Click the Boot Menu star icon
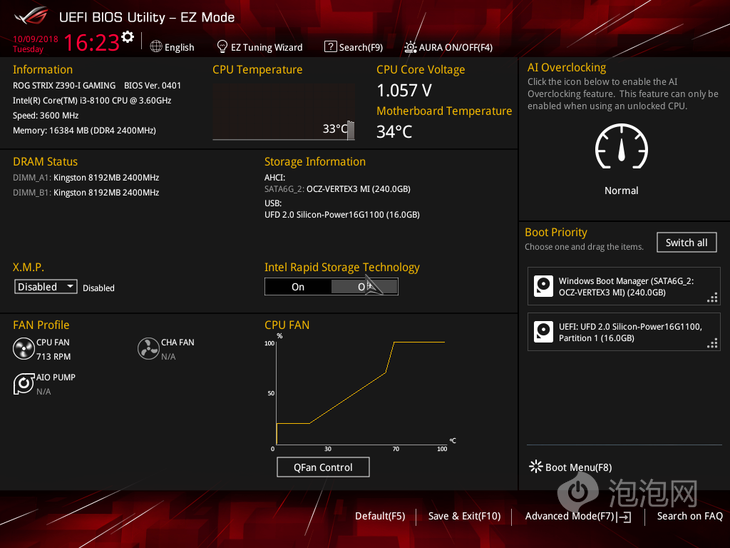730x548 pixels. point(536,466)
